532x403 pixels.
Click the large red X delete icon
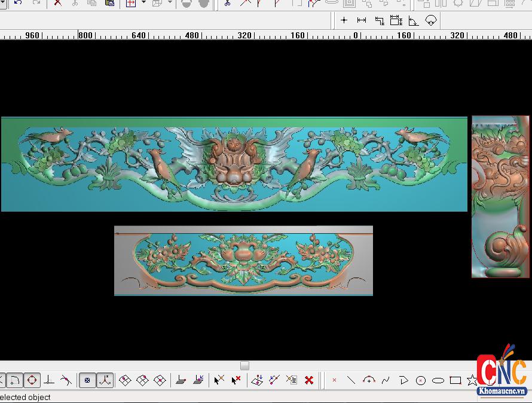(309, 380)
